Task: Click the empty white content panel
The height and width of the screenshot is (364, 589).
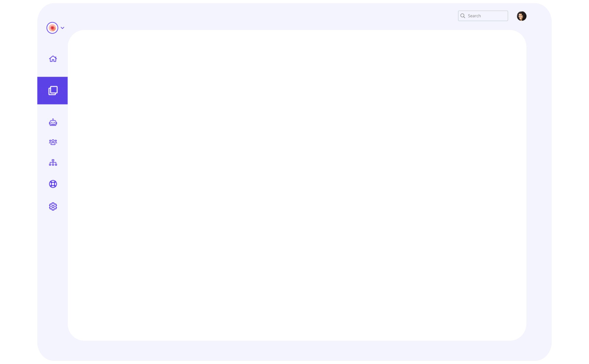Action: (x=297, y=185)
